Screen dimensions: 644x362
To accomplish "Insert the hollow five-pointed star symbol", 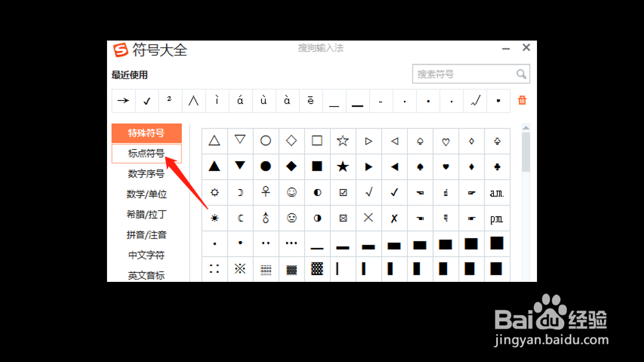I will click(342, 140).
